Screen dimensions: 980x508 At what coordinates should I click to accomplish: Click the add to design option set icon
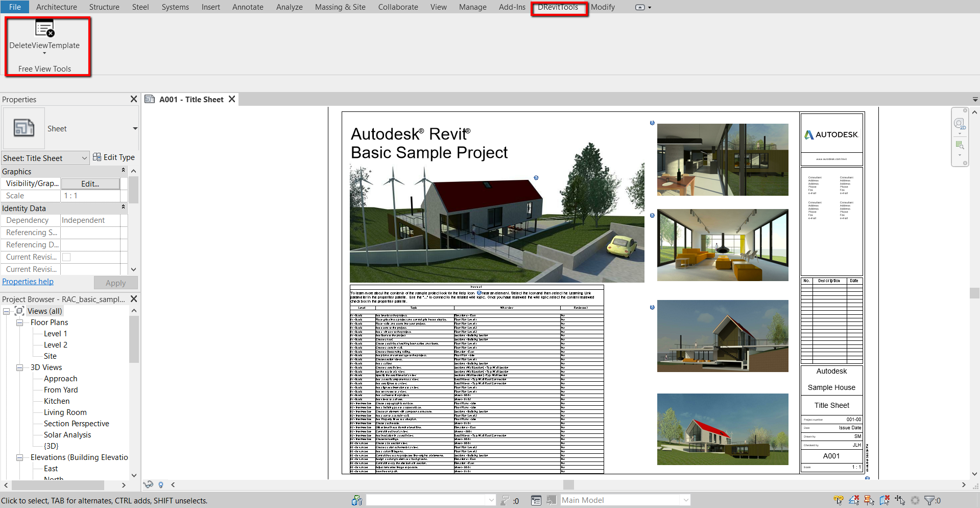coord(551,500)
